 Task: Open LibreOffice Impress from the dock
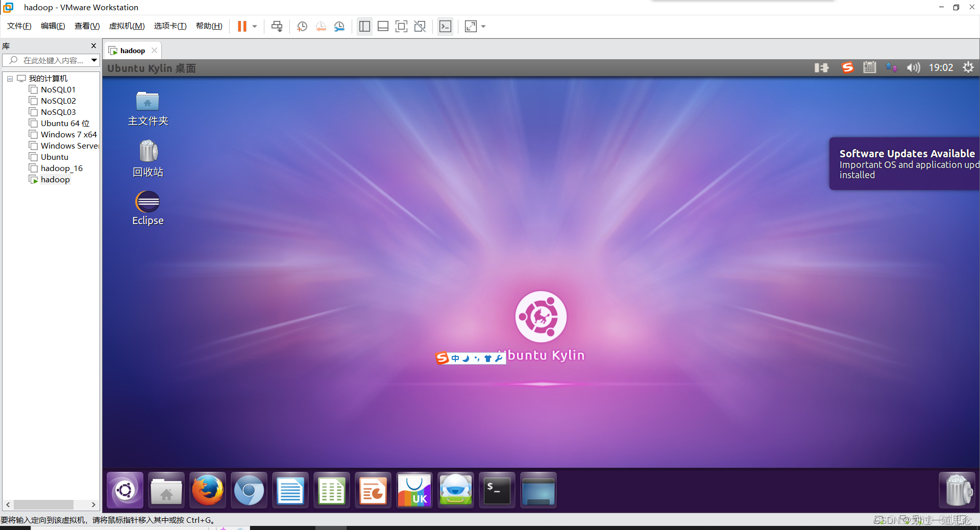click(x=373, y=490)
